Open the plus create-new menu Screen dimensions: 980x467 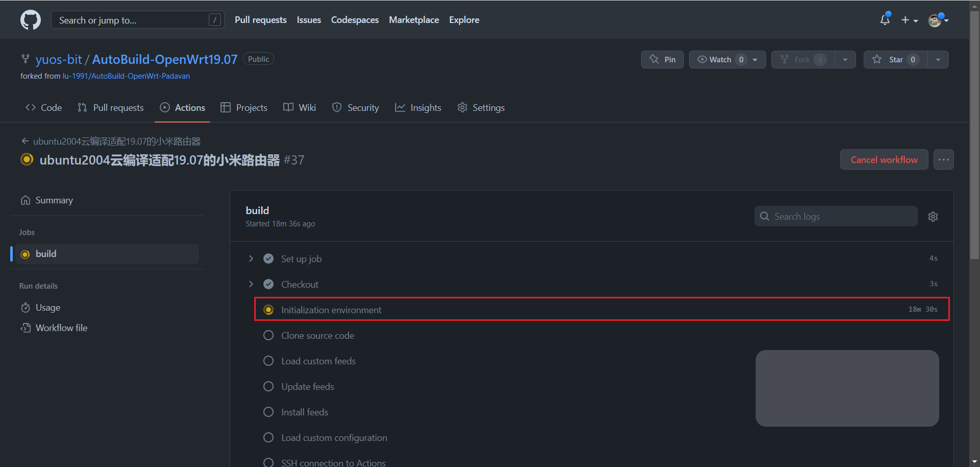910,20
